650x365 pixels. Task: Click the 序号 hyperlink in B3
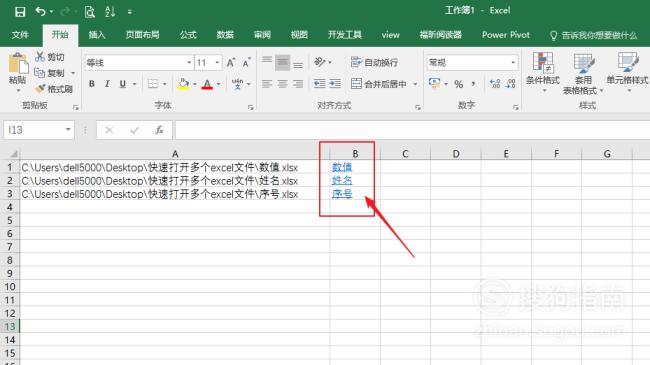[342, 194]
